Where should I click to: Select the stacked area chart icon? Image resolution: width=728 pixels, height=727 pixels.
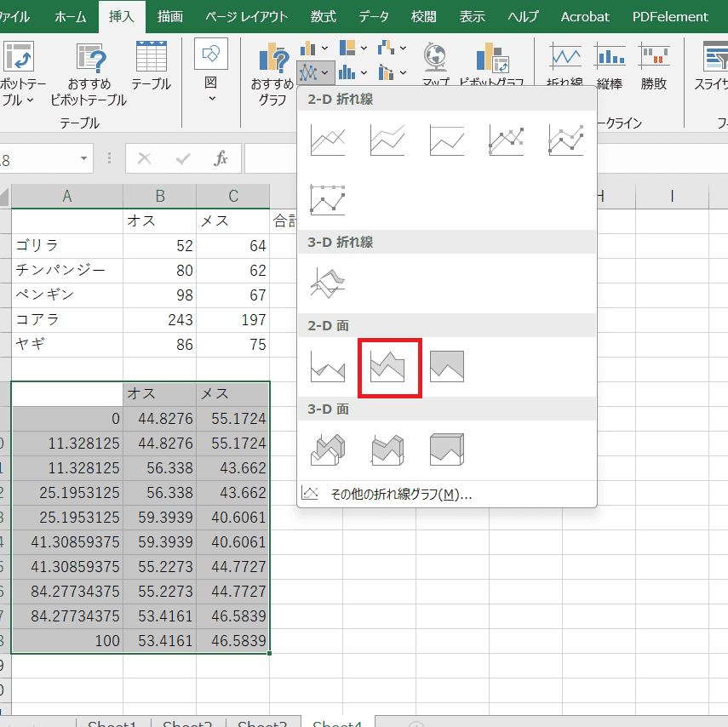coord(389,368)
